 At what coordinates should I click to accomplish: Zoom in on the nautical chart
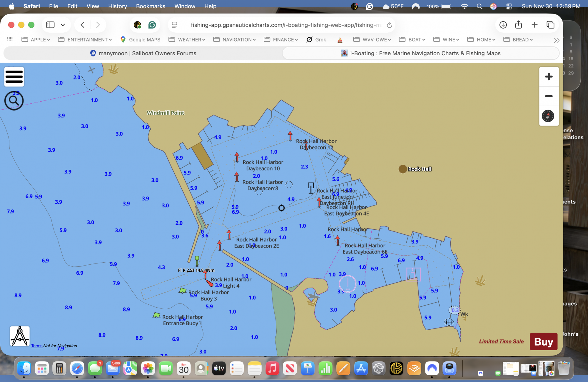point(549,76)
